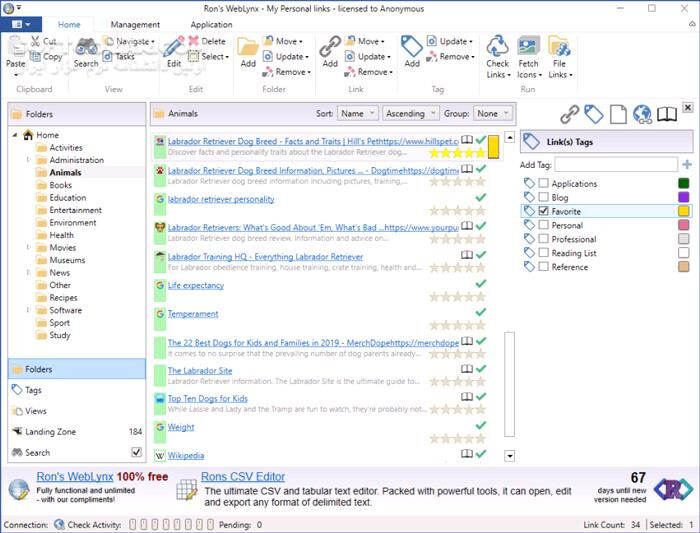Switch to the Management ribbon tab
The height and width of the screenshot is (533, 700).
point(135,24)
